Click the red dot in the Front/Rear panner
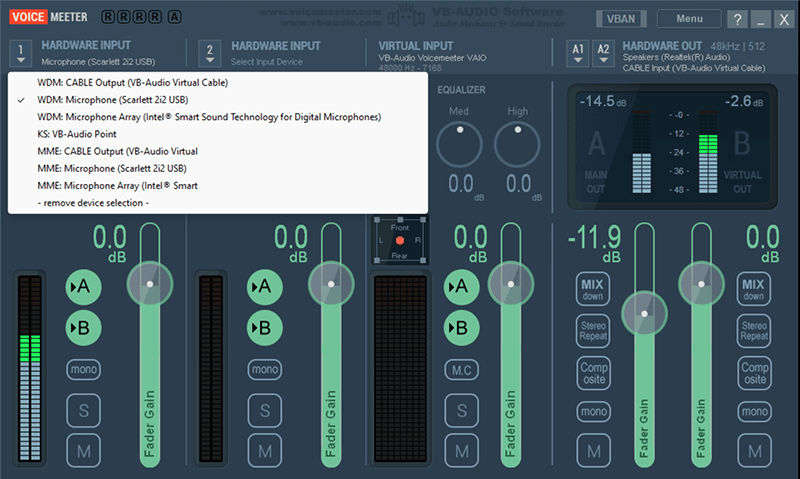The height and width of the screenshot is (479, 800). pos(400,240)
